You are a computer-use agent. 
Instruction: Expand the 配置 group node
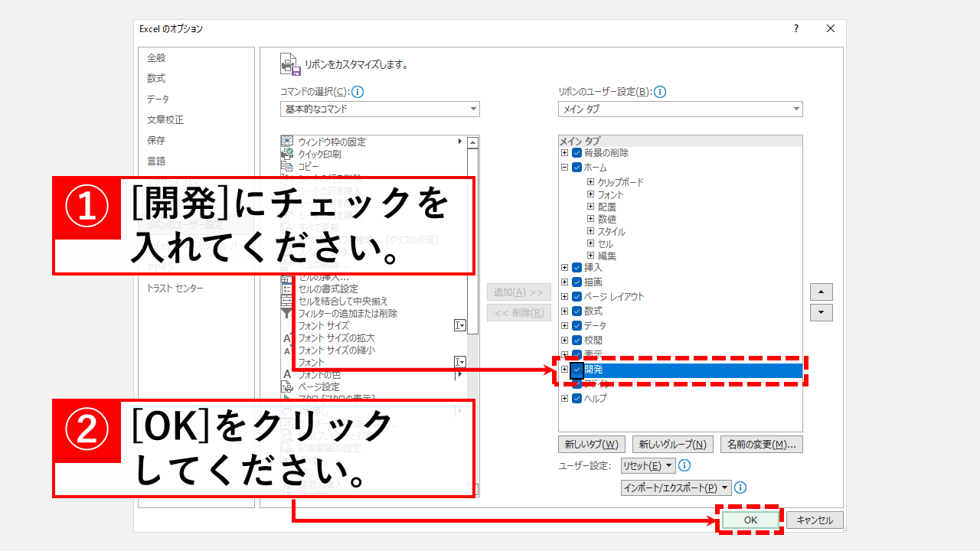click(x=590, y=207)
